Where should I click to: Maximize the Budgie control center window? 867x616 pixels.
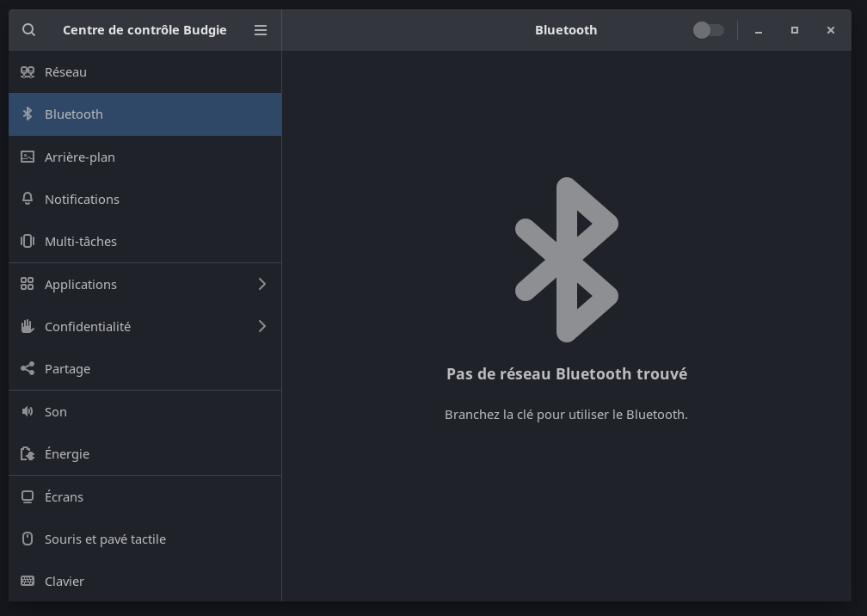[795, 30]
